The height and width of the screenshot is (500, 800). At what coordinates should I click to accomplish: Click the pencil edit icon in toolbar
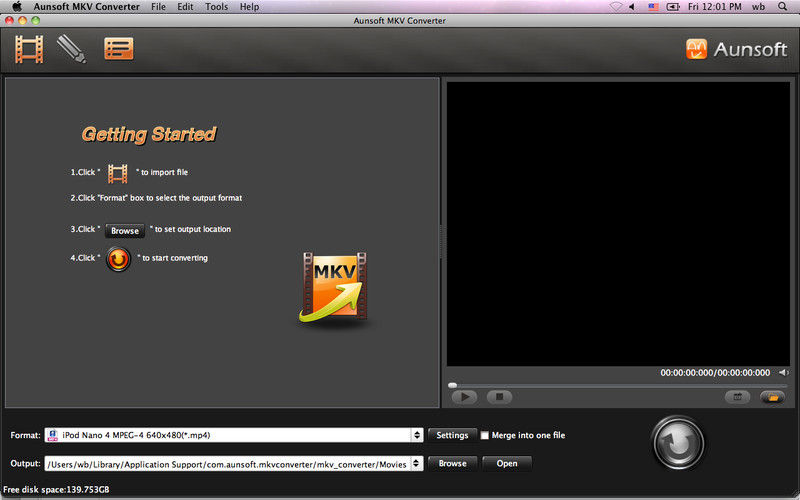(x=72, y=48)
